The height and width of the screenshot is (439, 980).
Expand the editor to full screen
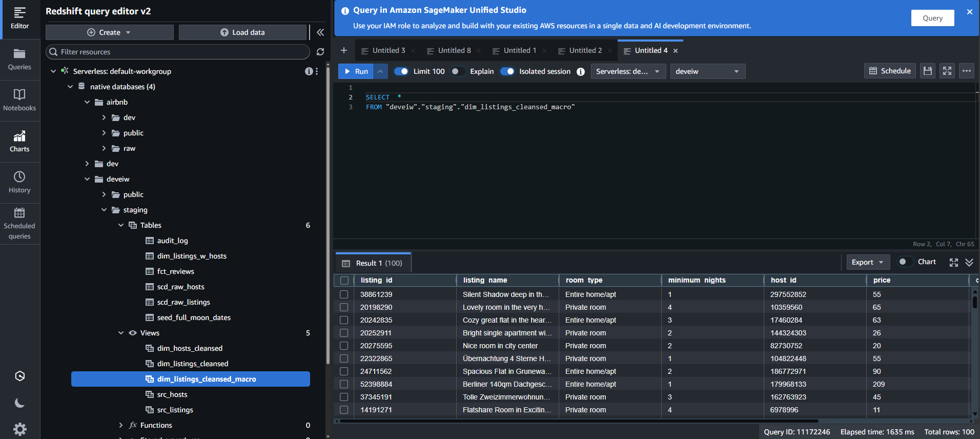coord(947,71)
